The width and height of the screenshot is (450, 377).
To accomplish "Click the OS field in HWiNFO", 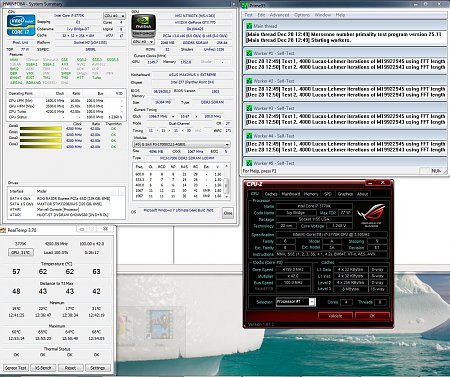I will [178, 211].
